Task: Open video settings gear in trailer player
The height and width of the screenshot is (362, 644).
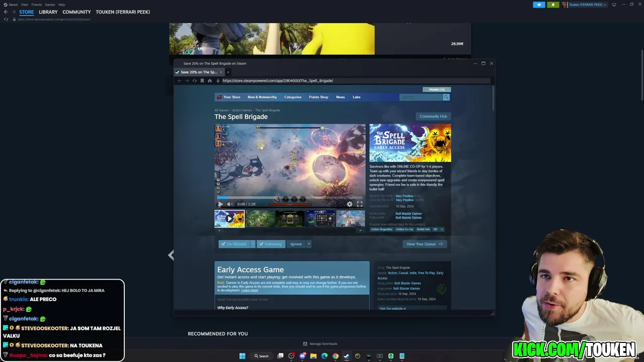Action: pos(350,204)
